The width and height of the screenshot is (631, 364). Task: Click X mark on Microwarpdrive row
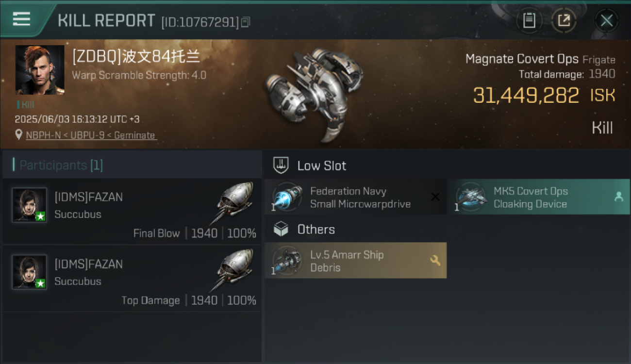435,197
